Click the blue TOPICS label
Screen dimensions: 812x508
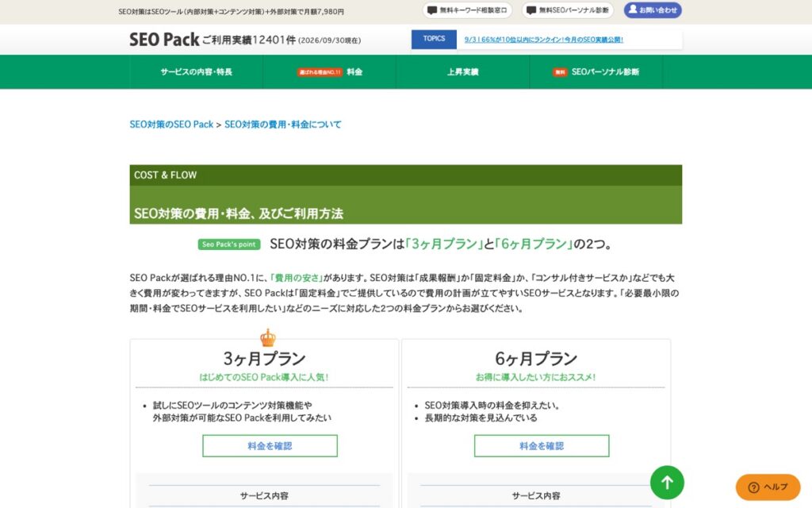point(434,39)
